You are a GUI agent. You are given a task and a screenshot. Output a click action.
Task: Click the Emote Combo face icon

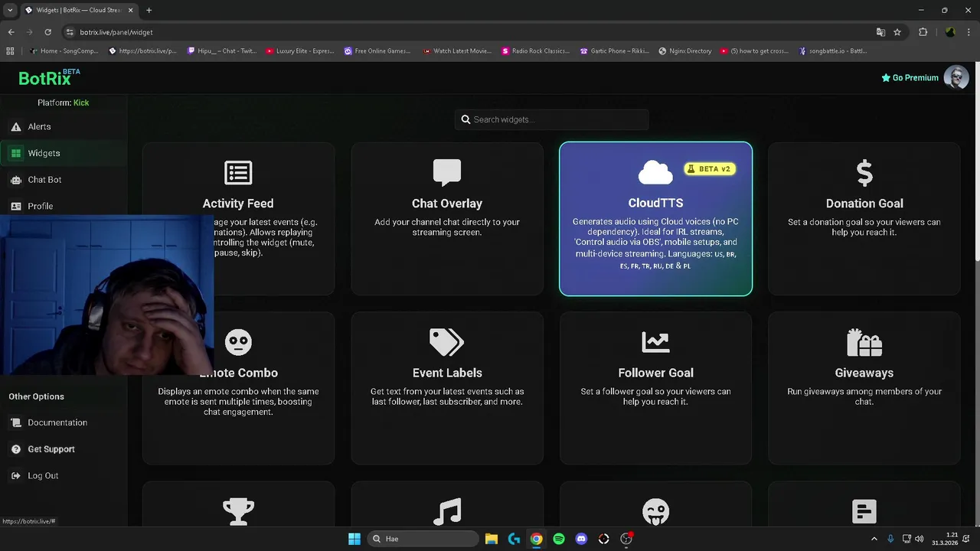(238, 342)
